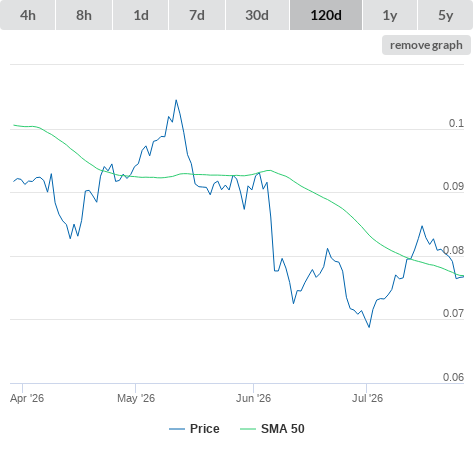Viewport: 474px width, 455px height.
Task: Click the active 120d tab
Action: pos(326,15)
